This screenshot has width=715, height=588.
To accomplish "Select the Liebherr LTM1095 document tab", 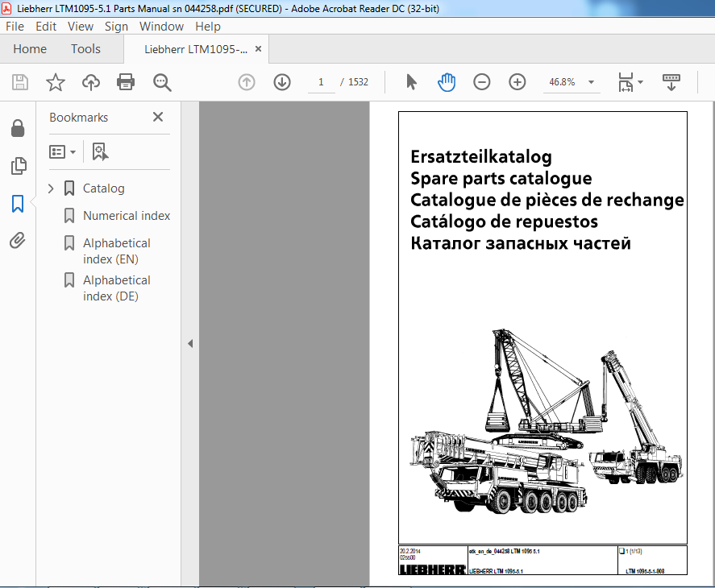I will point(196,49).
